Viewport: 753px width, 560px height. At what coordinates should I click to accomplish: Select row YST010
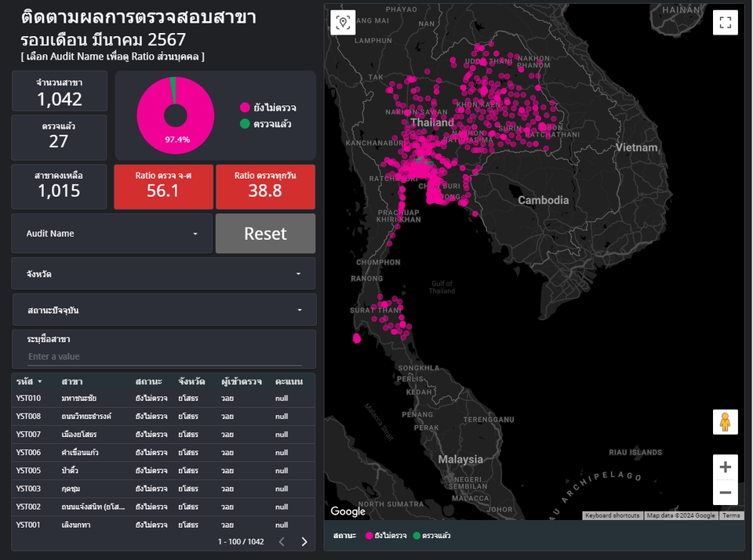pos(164,398)
